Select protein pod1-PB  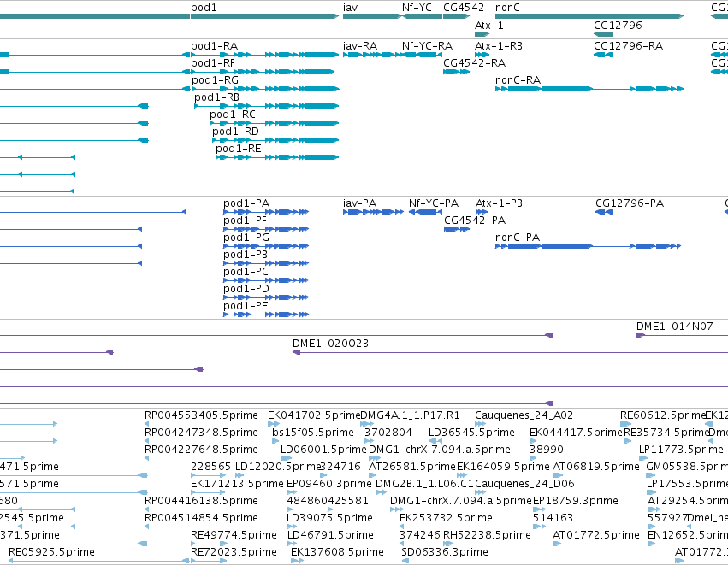coord(266,263)
